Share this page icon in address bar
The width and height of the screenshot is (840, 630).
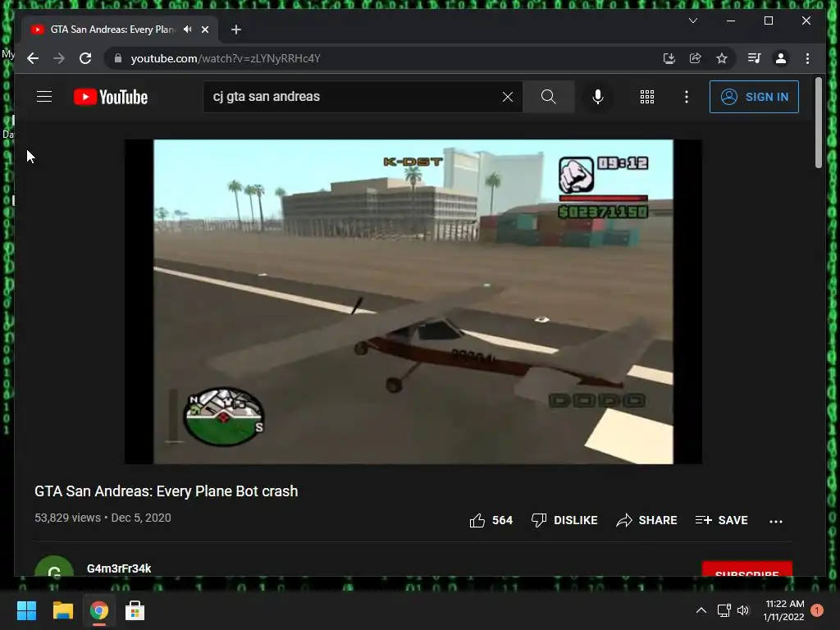coord(696,58)
